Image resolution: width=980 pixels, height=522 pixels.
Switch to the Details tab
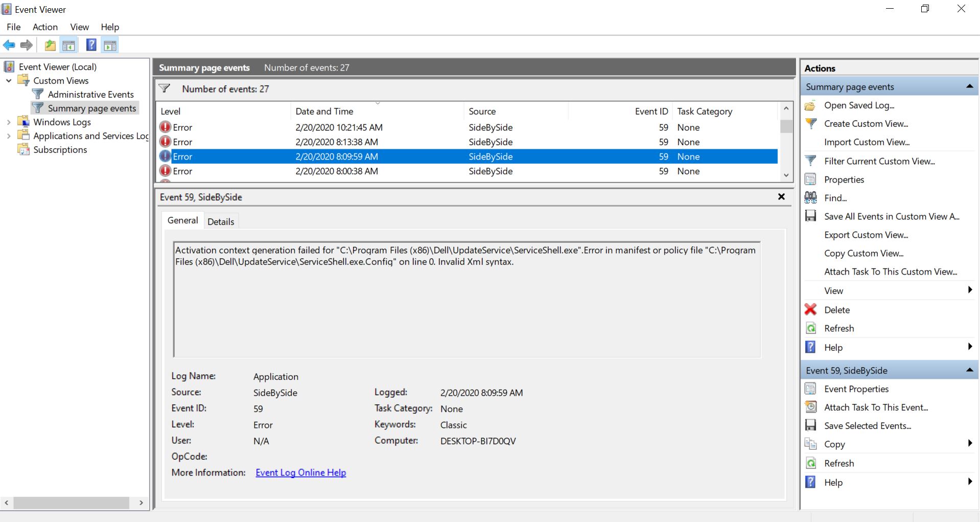(221, 221)
